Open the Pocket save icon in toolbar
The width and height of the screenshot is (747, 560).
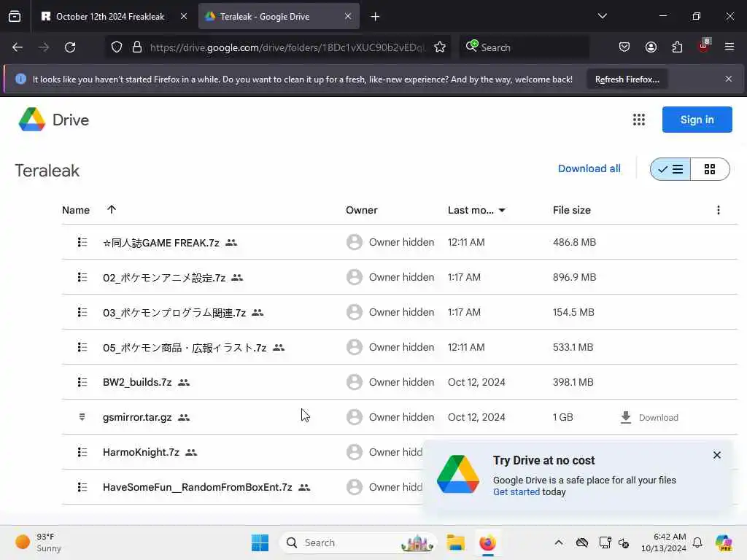click(x=624, y=47)
